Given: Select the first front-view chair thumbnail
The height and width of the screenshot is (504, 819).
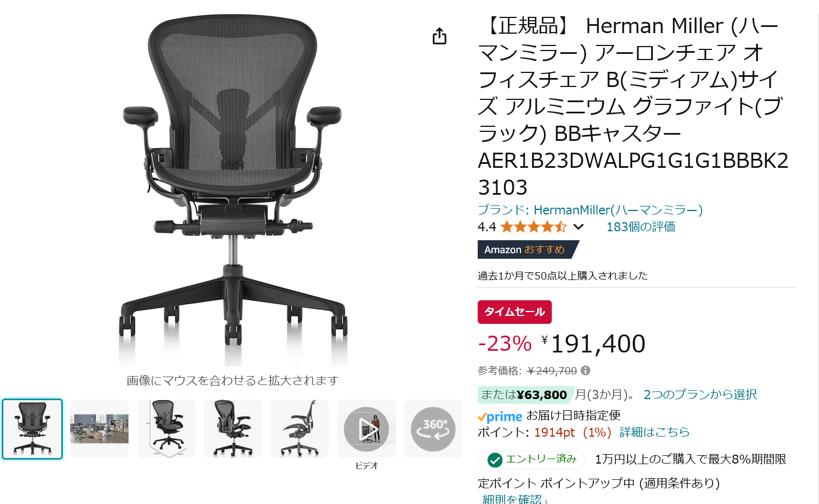Looking at the screenshot, I should (x=33, y=429).
